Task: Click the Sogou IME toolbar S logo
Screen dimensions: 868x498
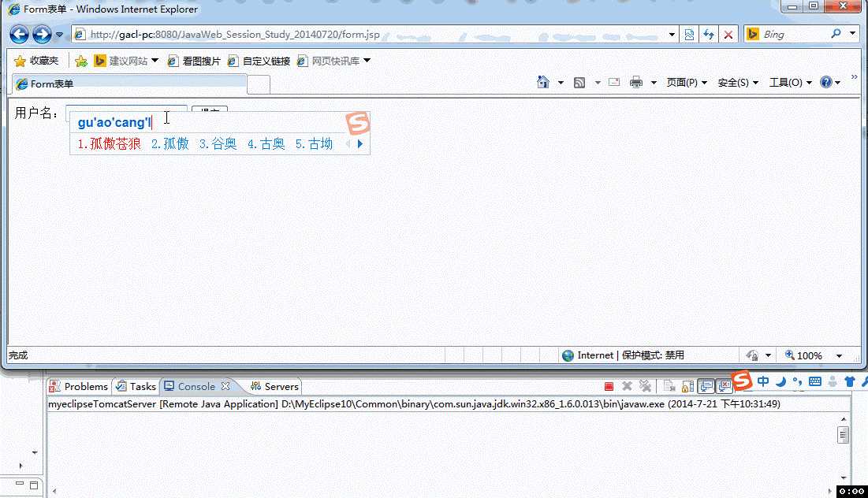Action: (x=743, y=380)
